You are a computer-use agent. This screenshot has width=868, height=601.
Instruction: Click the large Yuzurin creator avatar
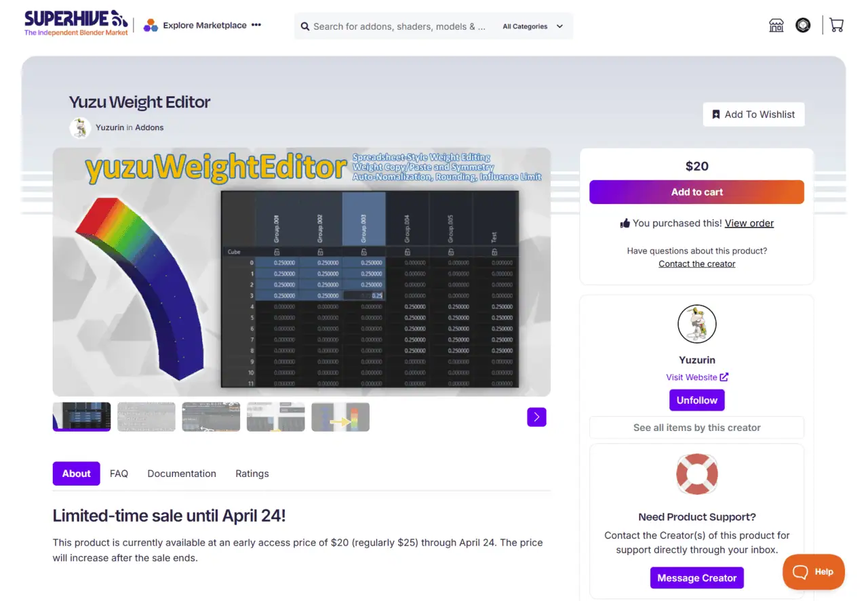click(x=696, y=324)
